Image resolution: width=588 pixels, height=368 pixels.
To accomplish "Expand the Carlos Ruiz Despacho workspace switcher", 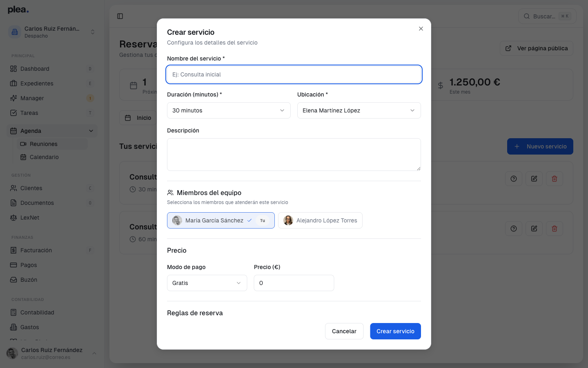I will pos(52,32).
